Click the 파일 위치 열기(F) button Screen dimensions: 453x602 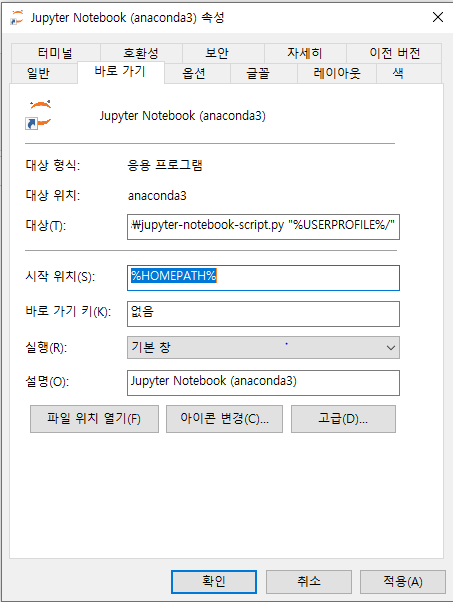point(94,419)
